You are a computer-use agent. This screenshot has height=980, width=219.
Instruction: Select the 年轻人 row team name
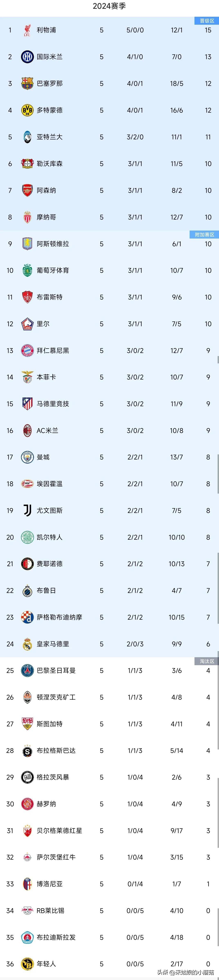46,964
